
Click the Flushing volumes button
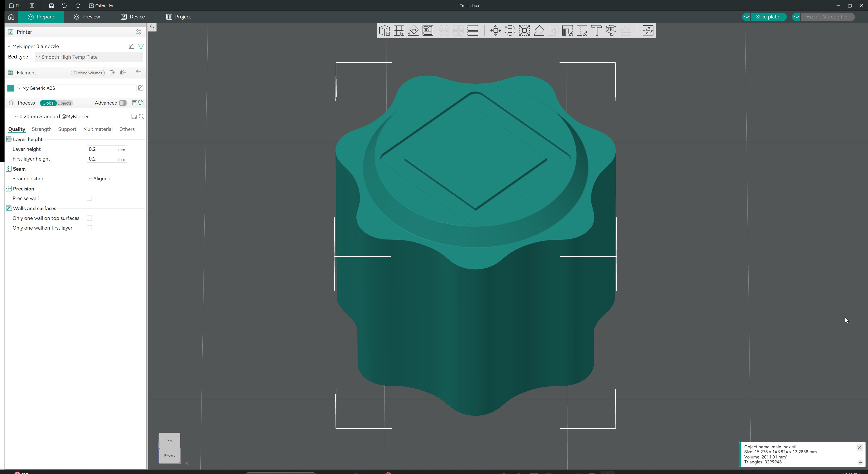coord(88,73)
